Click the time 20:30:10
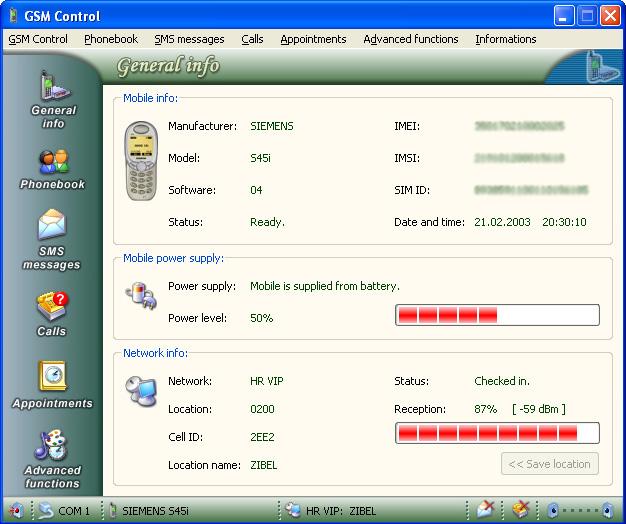626x524 pixels. [564, 222]
